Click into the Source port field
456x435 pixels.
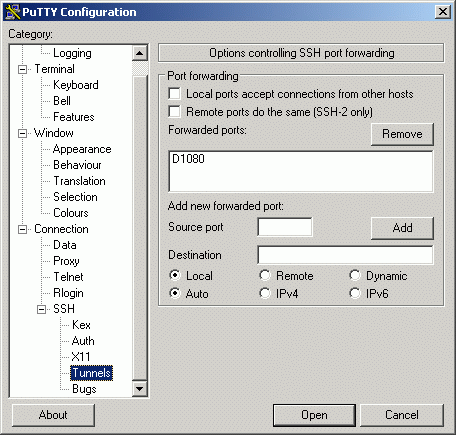[285, 227]
